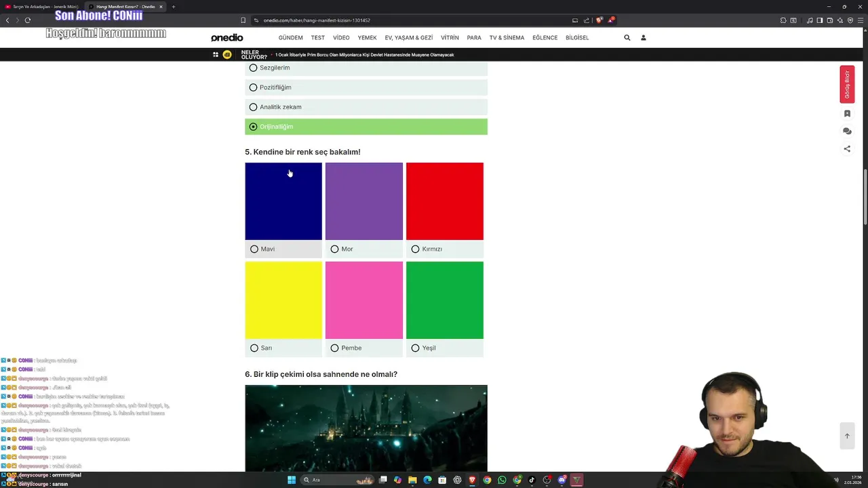Pick the purple Mor color tile
The height and width of the screenshot is (488, 868).
pos(364,201)
